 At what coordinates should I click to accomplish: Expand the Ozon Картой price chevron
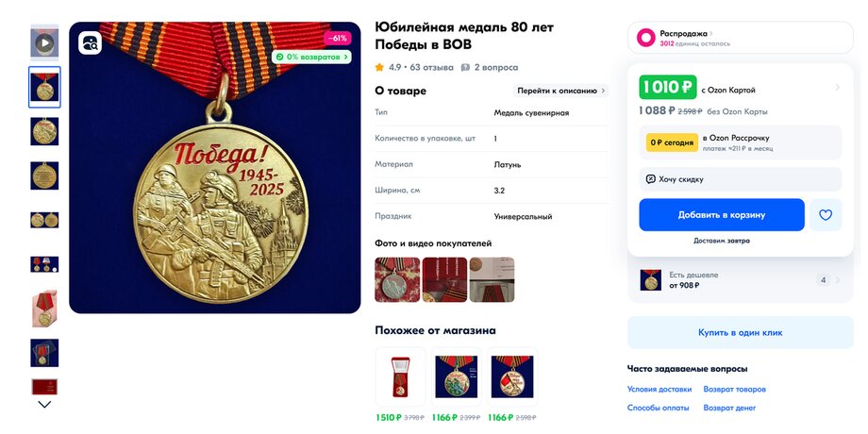coord(837,87)
